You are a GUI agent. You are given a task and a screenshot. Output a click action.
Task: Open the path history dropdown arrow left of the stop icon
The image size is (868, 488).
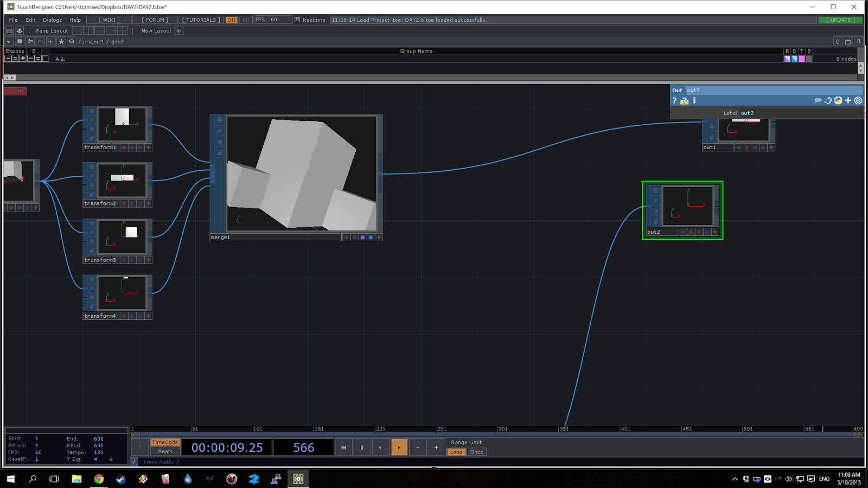pyautogui.click(x=9, y=41)
